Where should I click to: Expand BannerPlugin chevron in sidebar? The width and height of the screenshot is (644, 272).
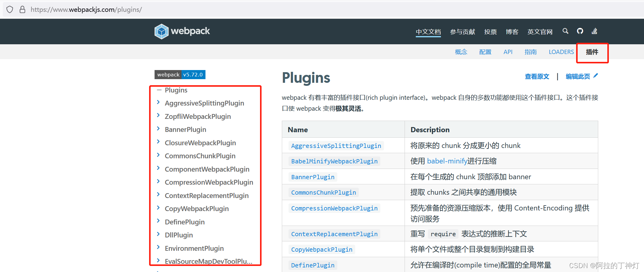click(x=158, y=129)
